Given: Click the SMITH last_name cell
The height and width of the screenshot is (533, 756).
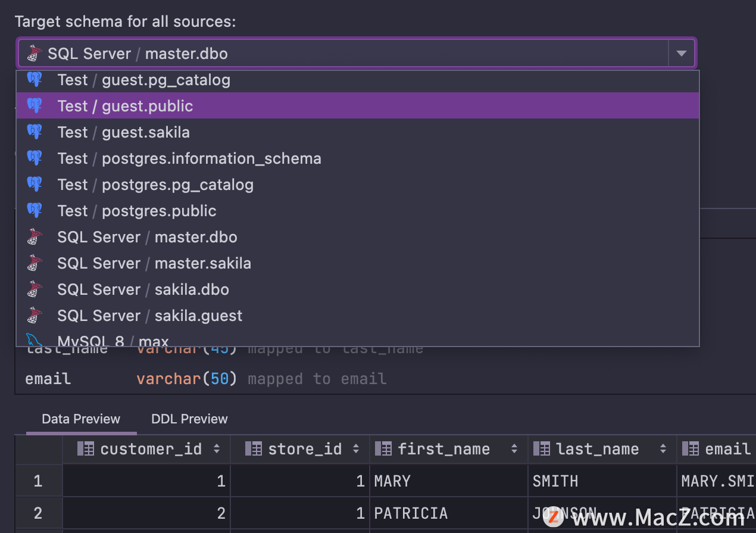Looking at the screenshot, I should click(x=602, y=481).
